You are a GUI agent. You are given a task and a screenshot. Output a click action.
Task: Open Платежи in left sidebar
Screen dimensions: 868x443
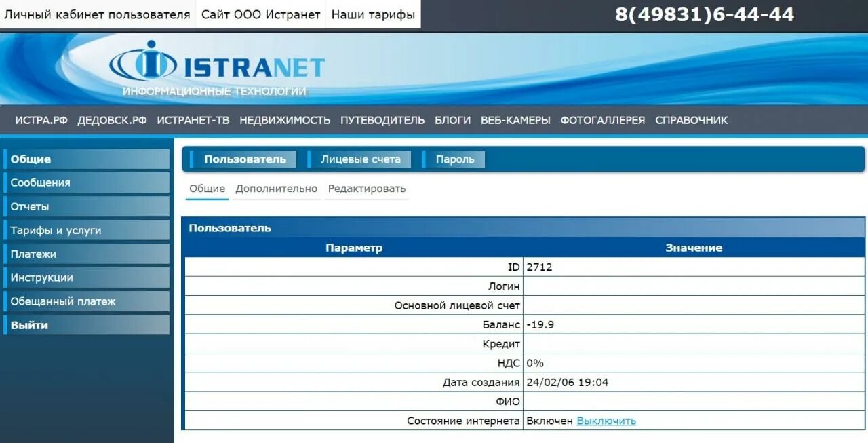pos(86,254)
